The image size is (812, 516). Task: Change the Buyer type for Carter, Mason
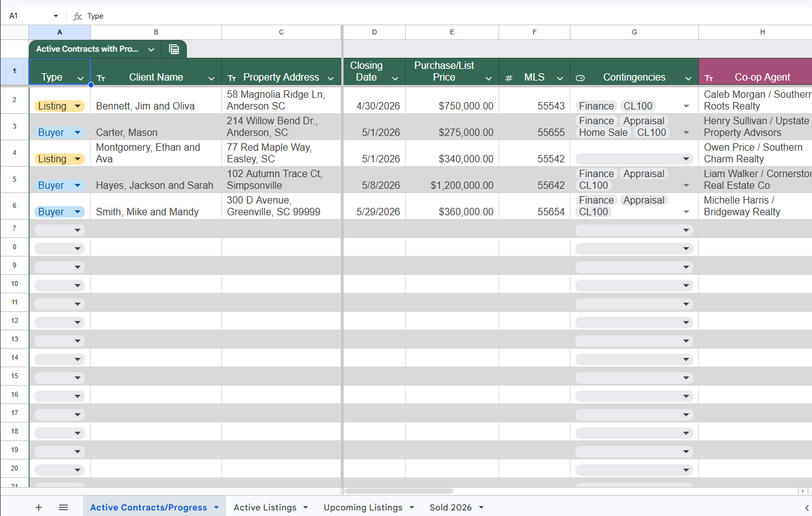(x=60, y=132)
